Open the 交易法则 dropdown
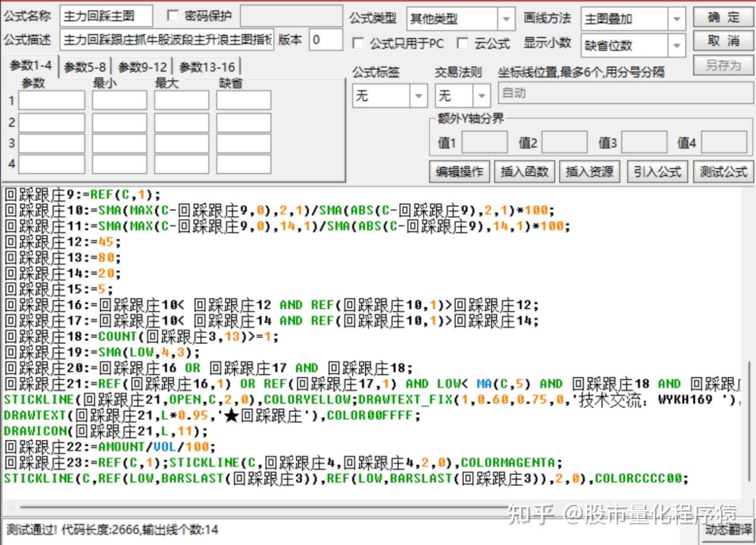This screenshot has height=545, width=756. coord(463,95)
